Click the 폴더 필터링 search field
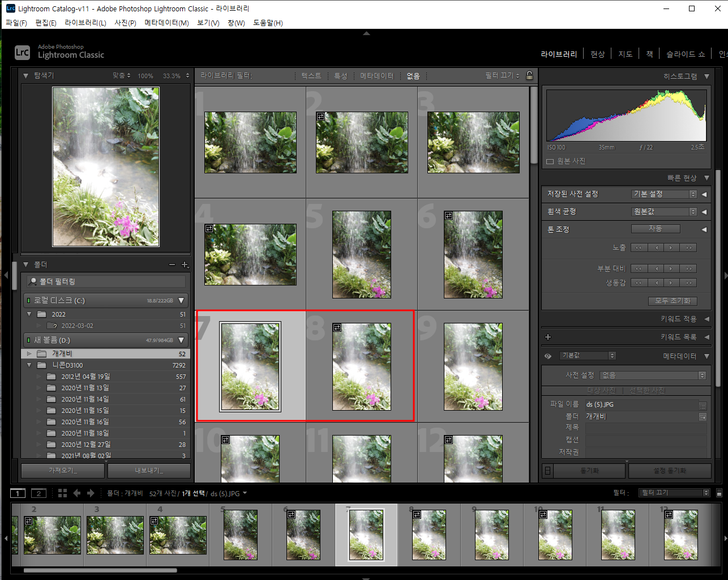This screenshot has height=580, width=728. (106, 282)
